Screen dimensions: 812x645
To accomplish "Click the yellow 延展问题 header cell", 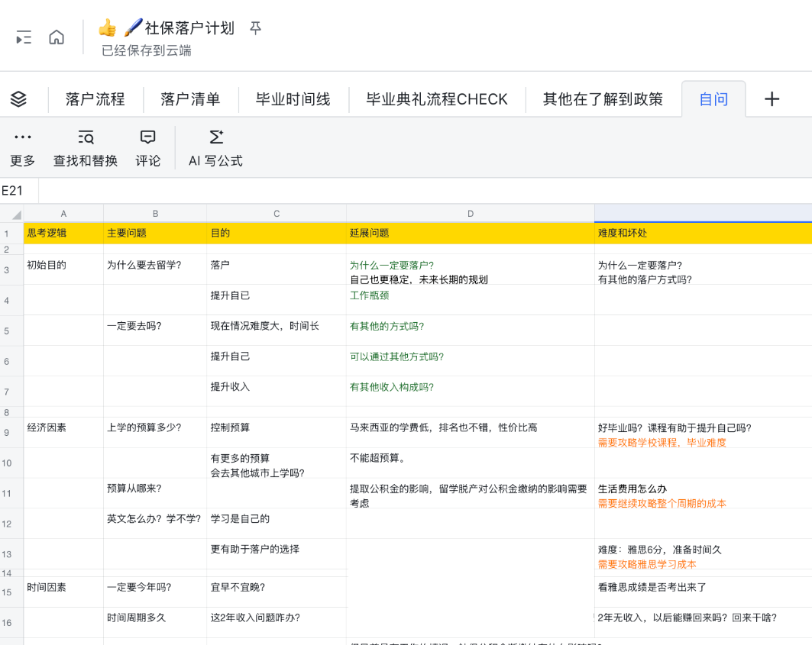I will coord(471,233).
